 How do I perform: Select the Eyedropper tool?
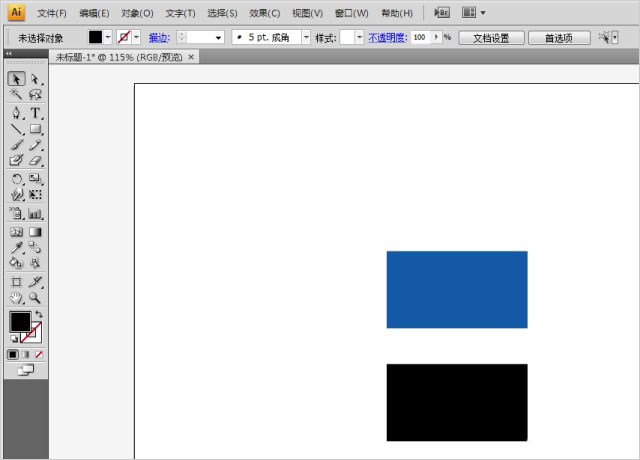point(16,247)
